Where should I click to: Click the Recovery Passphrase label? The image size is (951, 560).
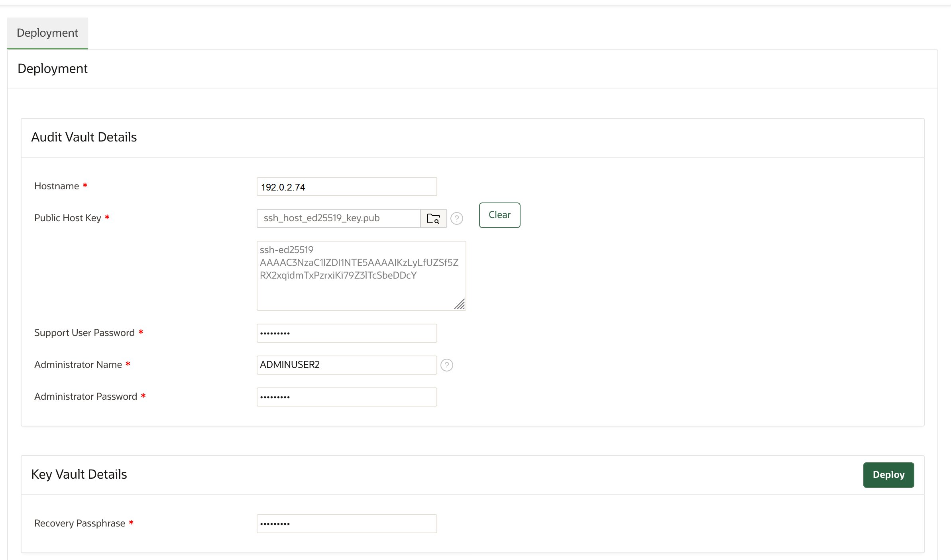point(79,523)
